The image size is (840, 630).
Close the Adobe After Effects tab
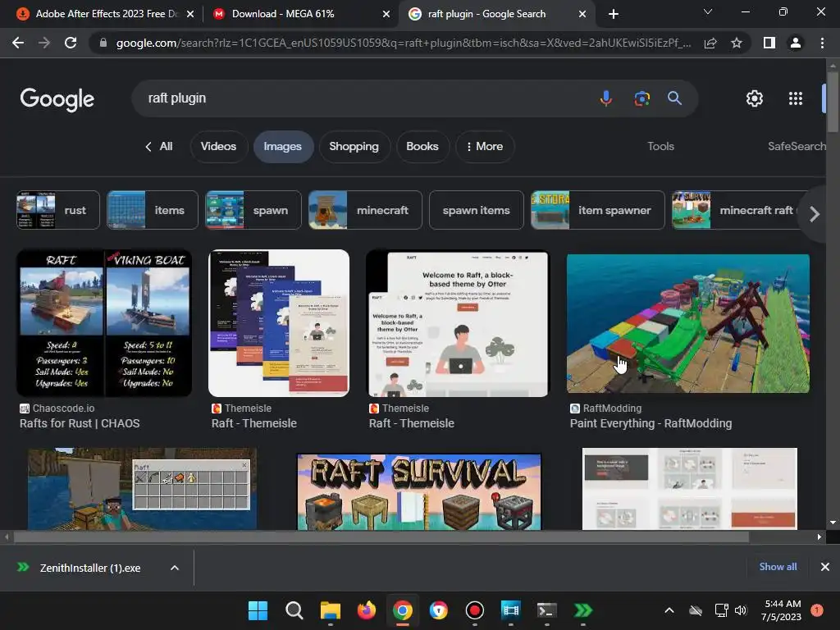[190, 14]
